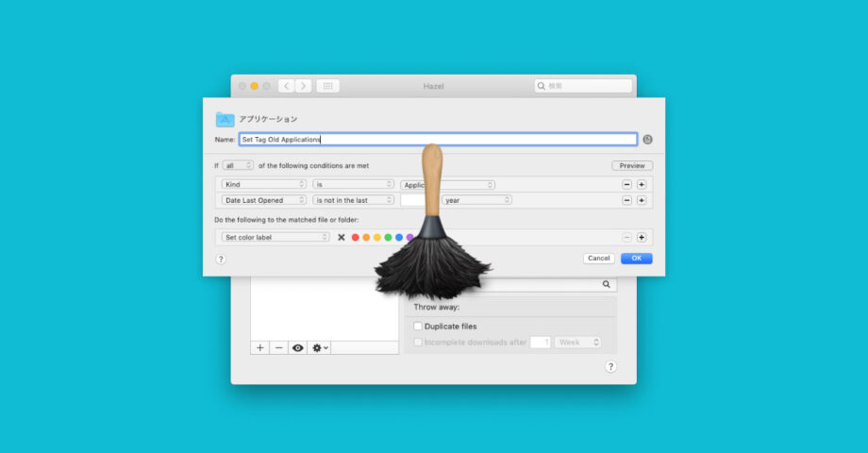Enable the Duplicate files checkbox
This screenshot has height=453, width=868.
pos(419,327)
